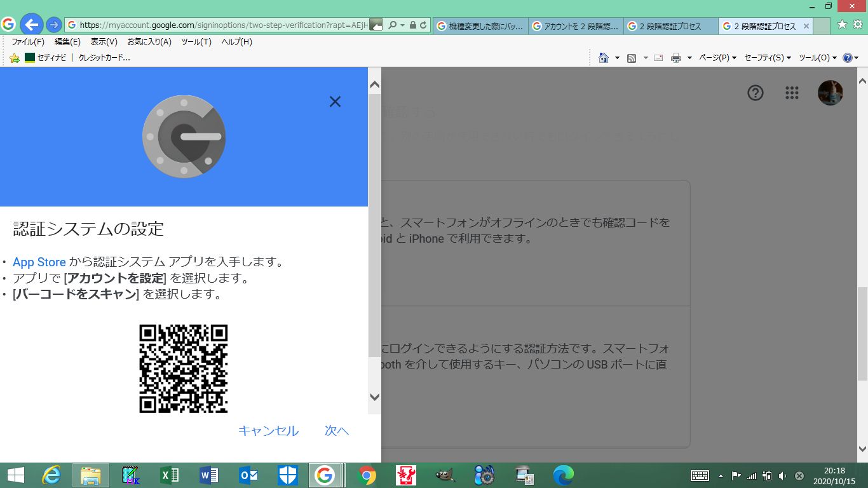Click 次へ to continue
The width and height of the screenshot is (868, 488).
click(x=337, y=431)
